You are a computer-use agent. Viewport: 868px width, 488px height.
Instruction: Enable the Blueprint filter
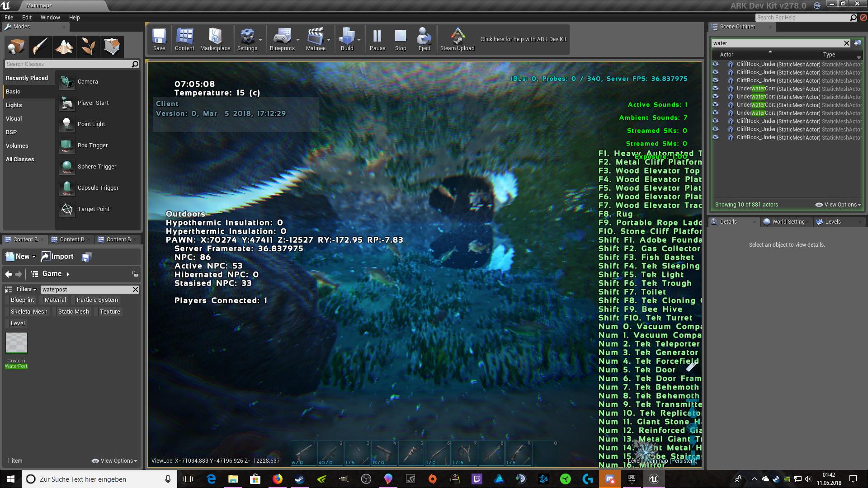[22, 300]
